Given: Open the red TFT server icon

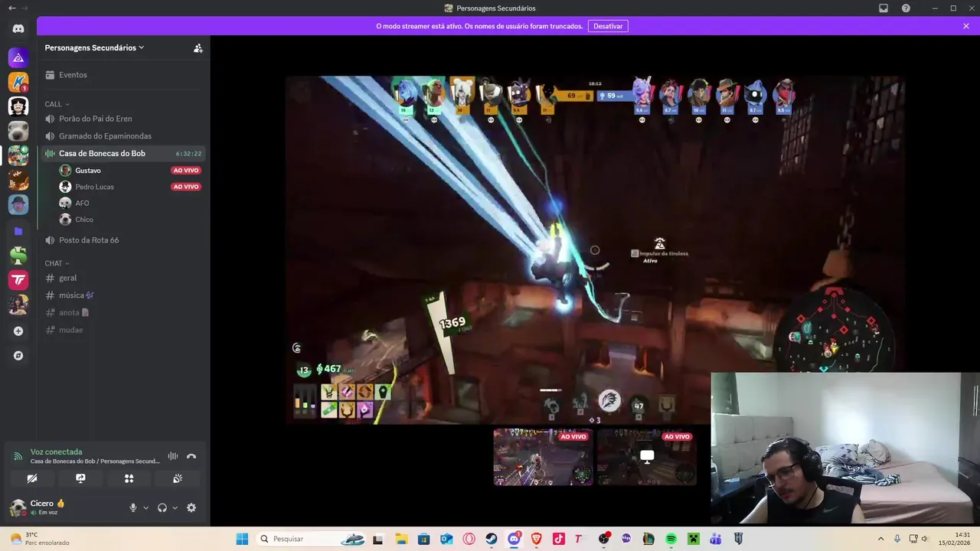Looking at the screenshot, I should coord(18,280).
